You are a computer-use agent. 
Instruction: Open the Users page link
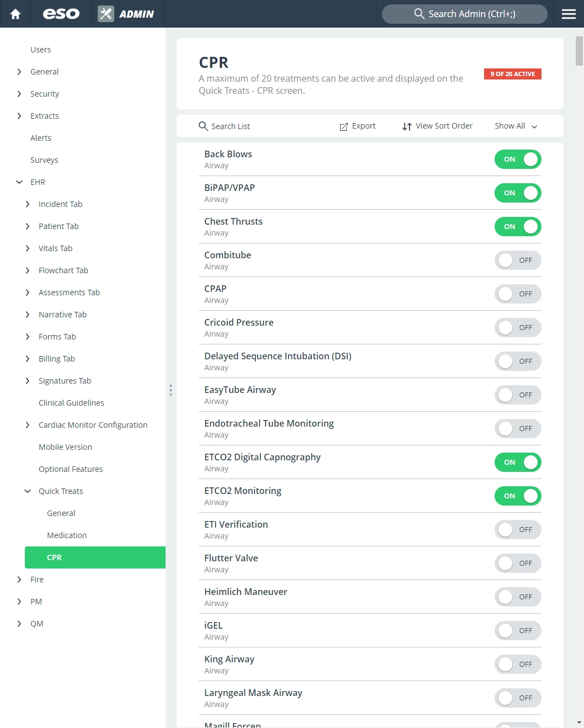point(40,50)
